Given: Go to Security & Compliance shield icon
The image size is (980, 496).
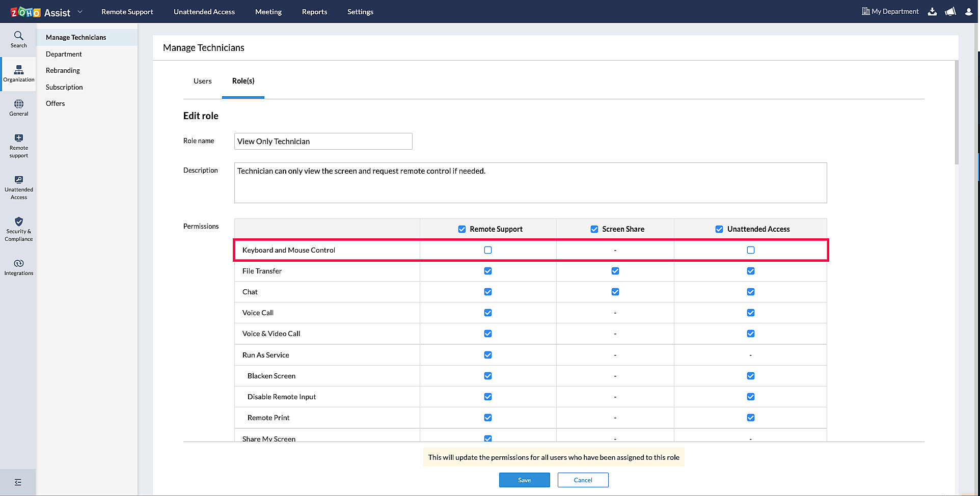Looking at the screenshot, I should [18, 229].
